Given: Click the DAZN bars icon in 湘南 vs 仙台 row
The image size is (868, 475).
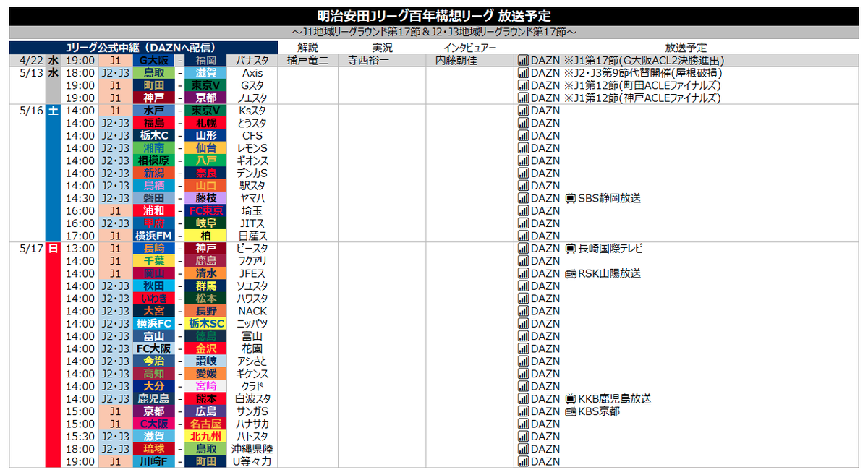Looking at the screenshot, I should tap(524, 148).
